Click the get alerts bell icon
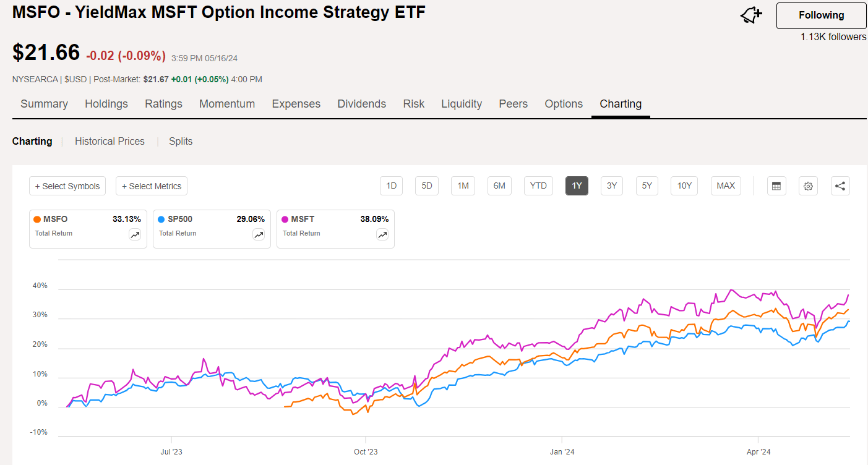 (x=750, y=15)
